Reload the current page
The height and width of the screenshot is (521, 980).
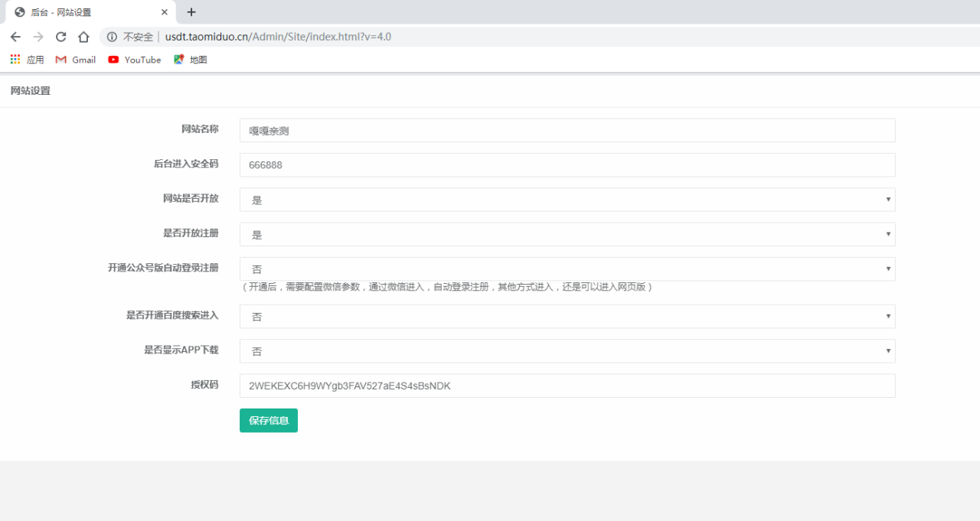[x=61, y=37]
